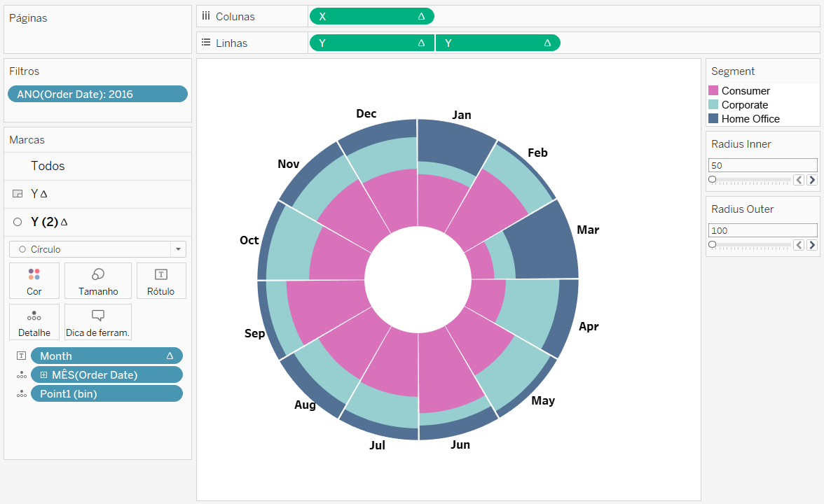
Task: Click the Colunas shelf icon
Action: pyautogui.click(x=206, y=16)
